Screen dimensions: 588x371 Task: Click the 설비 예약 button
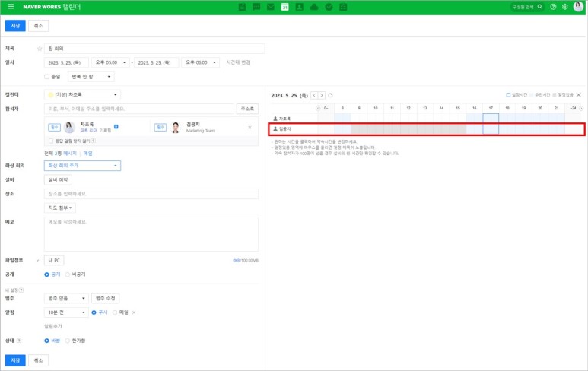[x=58, y=180]
